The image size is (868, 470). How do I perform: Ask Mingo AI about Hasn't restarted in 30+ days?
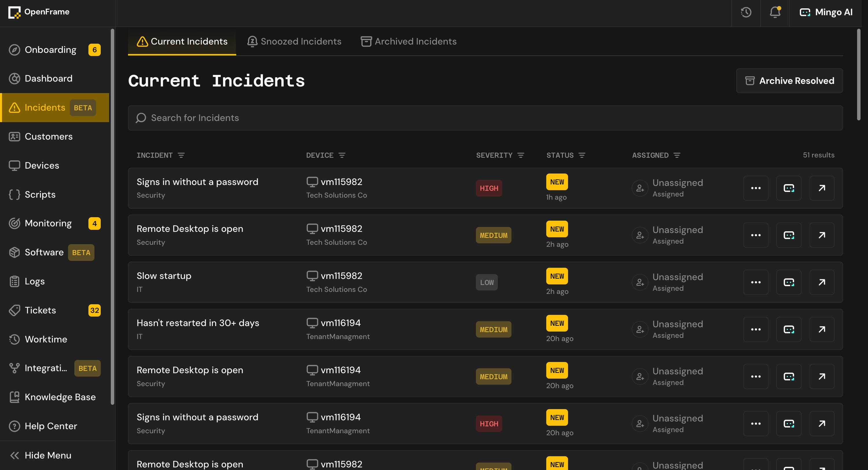click(x=788, y=329)
